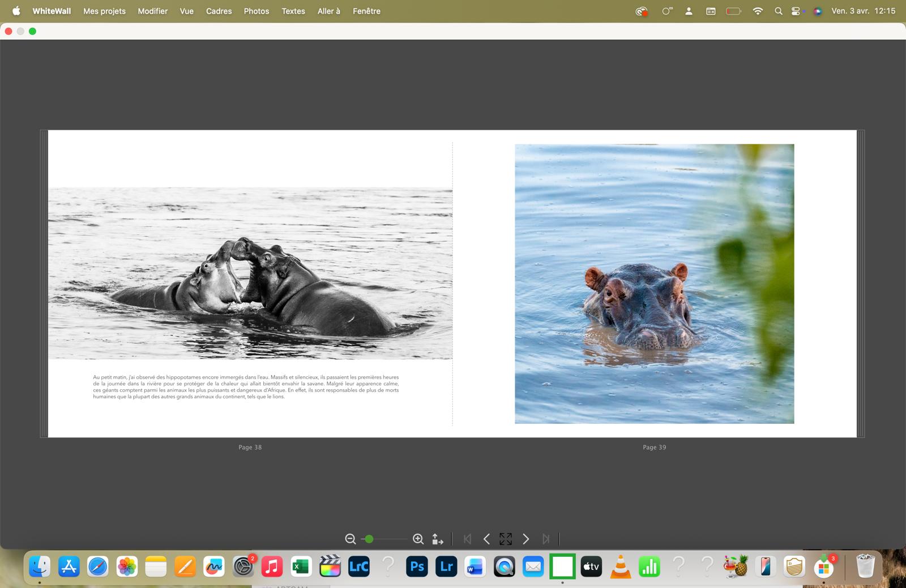Click the export/share icon in bottom toolbar
Image resolution: width=906 pixels, height=588 pixels.
[438, 539]
